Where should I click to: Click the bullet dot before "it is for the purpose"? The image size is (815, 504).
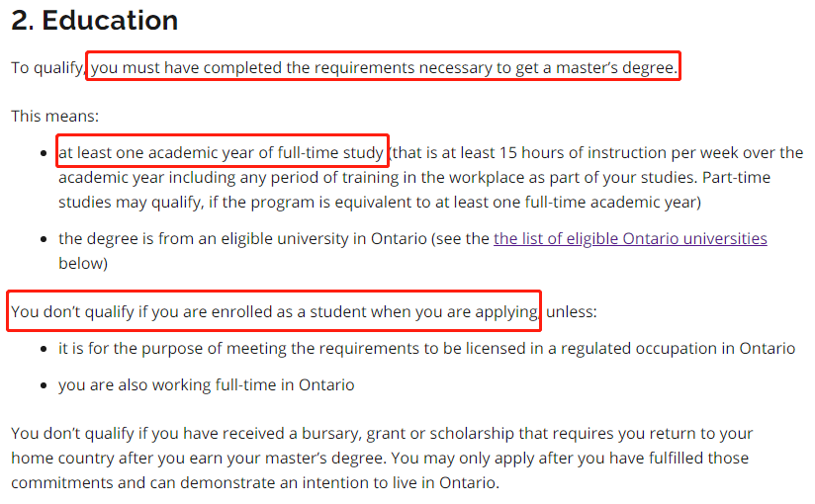[x=44, y=349]
